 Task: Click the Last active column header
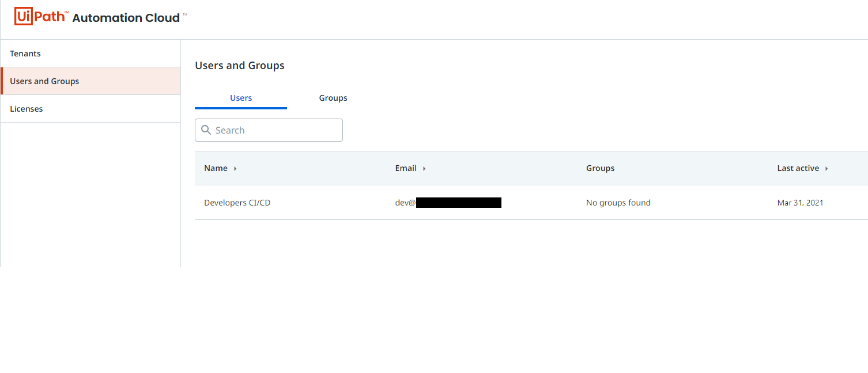pyautogui.click(x=798, y=168)
